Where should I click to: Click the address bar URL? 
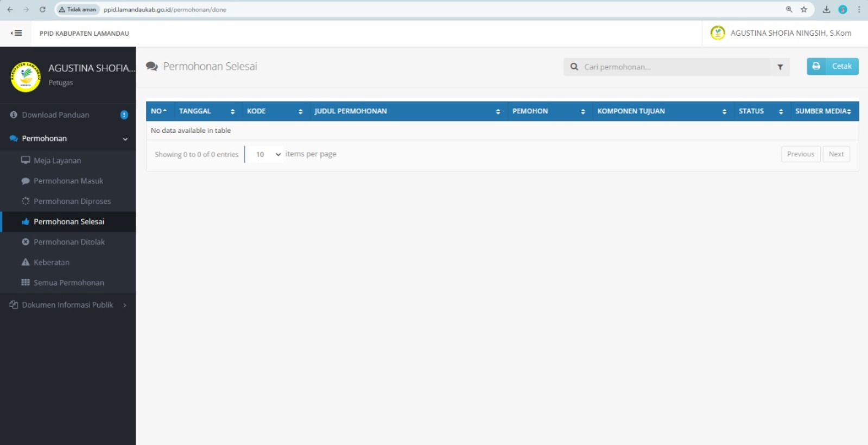[165, 9]
